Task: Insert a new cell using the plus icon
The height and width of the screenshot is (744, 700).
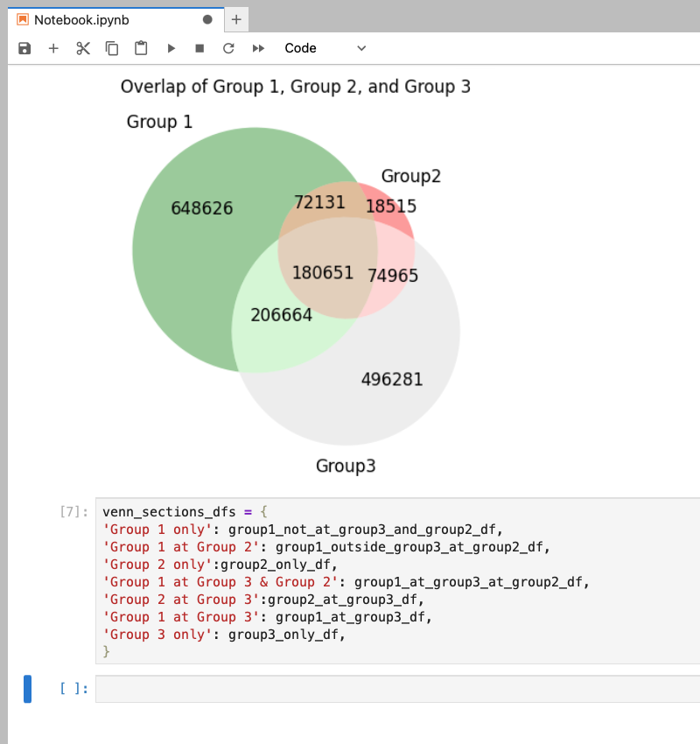Action: [x=53, y=48]
